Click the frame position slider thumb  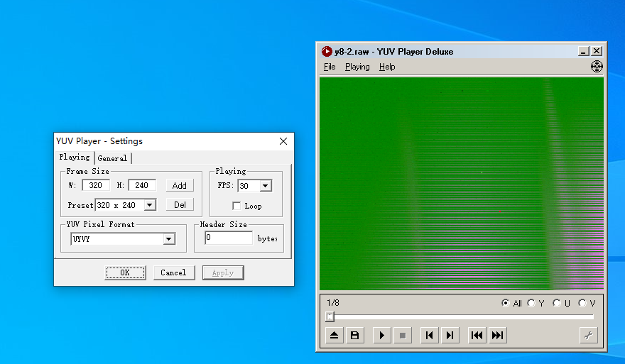coord(330,317)
